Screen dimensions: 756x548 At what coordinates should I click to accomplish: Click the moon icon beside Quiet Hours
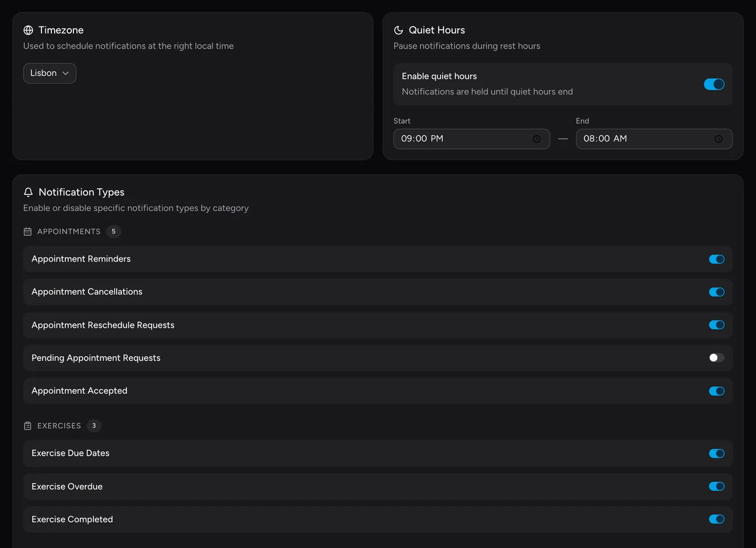(399, 30)
